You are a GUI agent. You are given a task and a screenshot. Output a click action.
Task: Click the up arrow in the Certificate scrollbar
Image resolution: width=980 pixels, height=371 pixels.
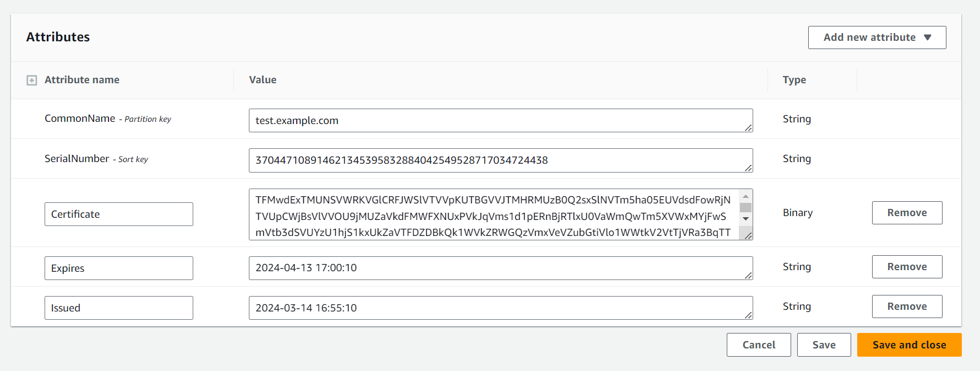tap(746, 196)
